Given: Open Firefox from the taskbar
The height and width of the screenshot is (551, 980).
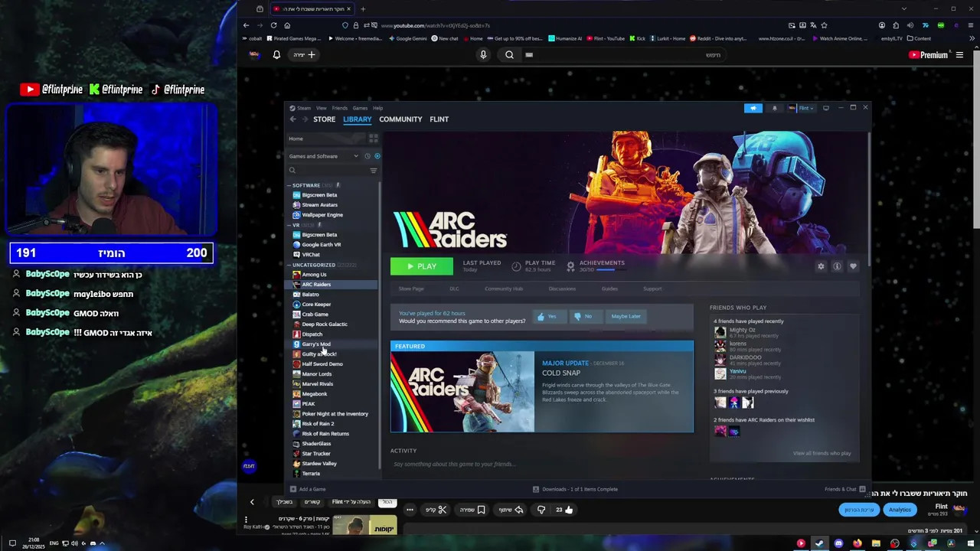Looking at the screenshot, I should pos(857,543).
